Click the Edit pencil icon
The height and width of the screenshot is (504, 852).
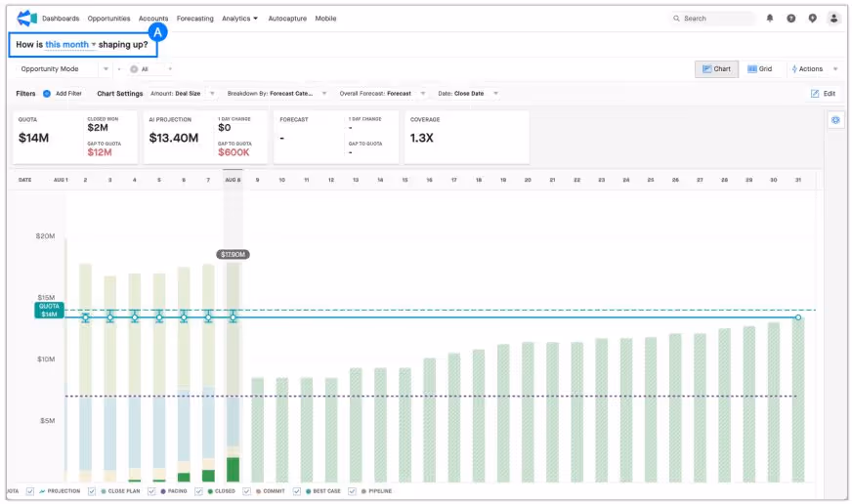[815, 94]
